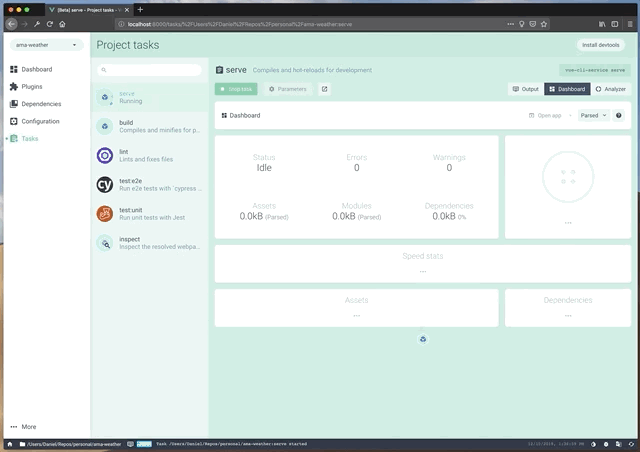Click the log console icon in status bar

tap(130, 444)
